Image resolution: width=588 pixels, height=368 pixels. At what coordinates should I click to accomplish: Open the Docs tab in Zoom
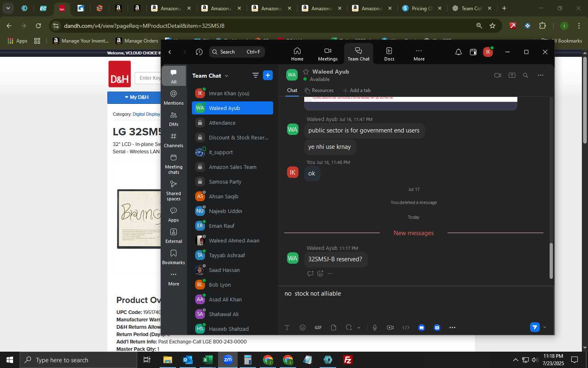[x=389, y=54]
